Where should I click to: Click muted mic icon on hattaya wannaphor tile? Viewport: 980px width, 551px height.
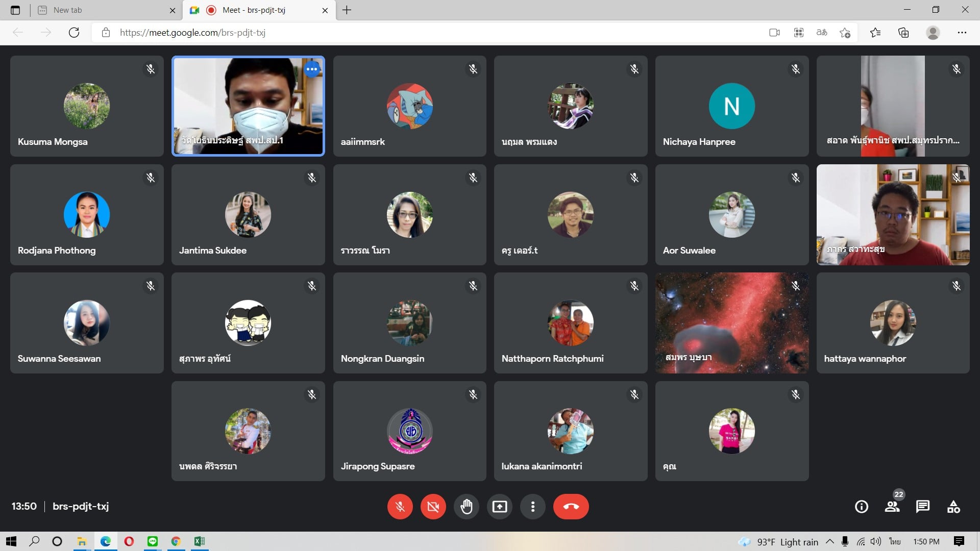[x=957, y=286]
